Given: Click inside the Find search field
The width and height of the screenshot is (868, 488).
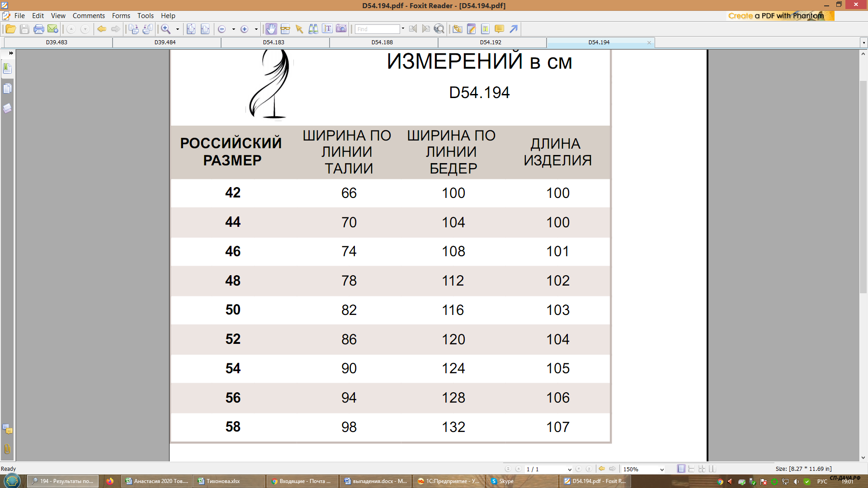Looking at the screenshot, I should (377, 29).
